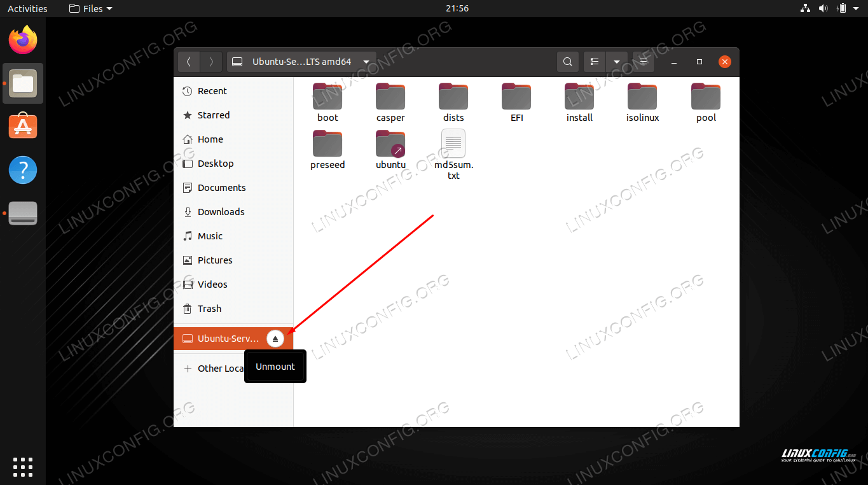Select the Starred sidebar entry

tap(213, 115)
